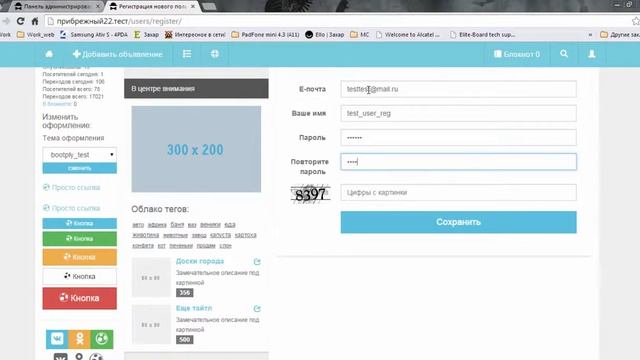Open the Еще тайтл title link
640x360 pixels.
pyautogui.click(x=194, y=308)
